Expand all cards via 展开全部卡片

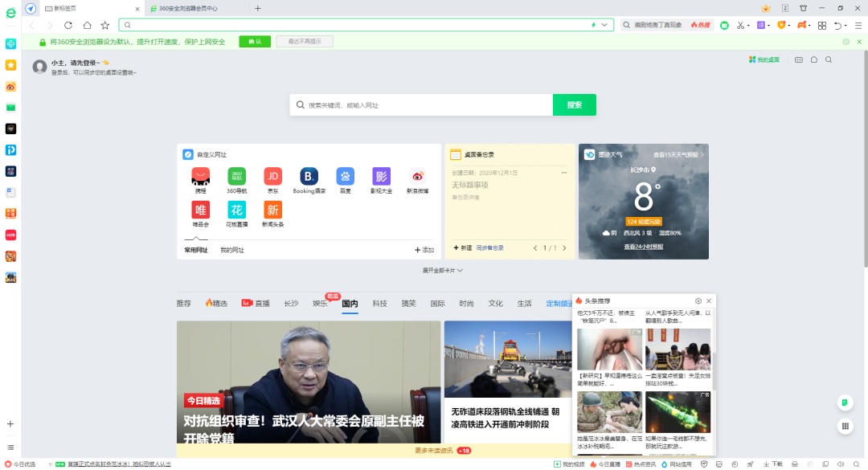442,270
